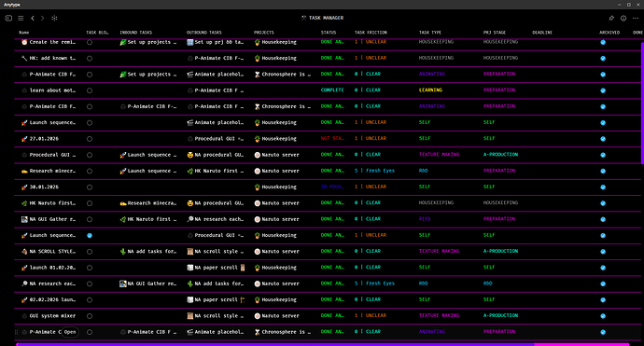Viewport: 644px width, 346px height.
Task: Open the graph view icon
Action: click(x=54, y=18)
